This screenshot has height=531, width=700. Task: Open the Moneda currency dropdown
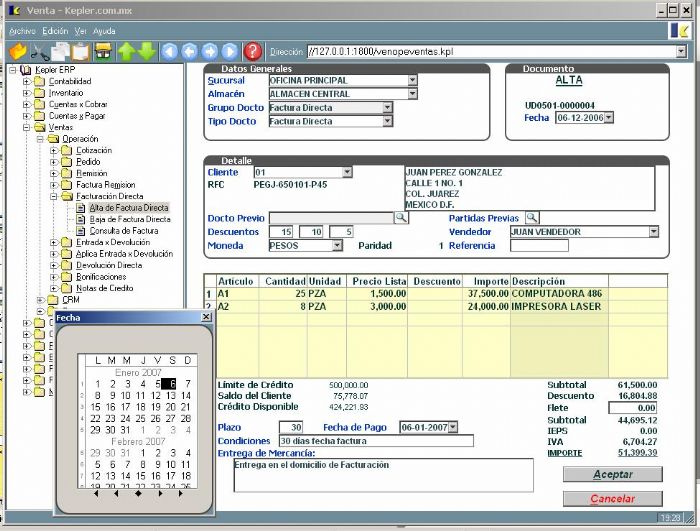(336, 245)
